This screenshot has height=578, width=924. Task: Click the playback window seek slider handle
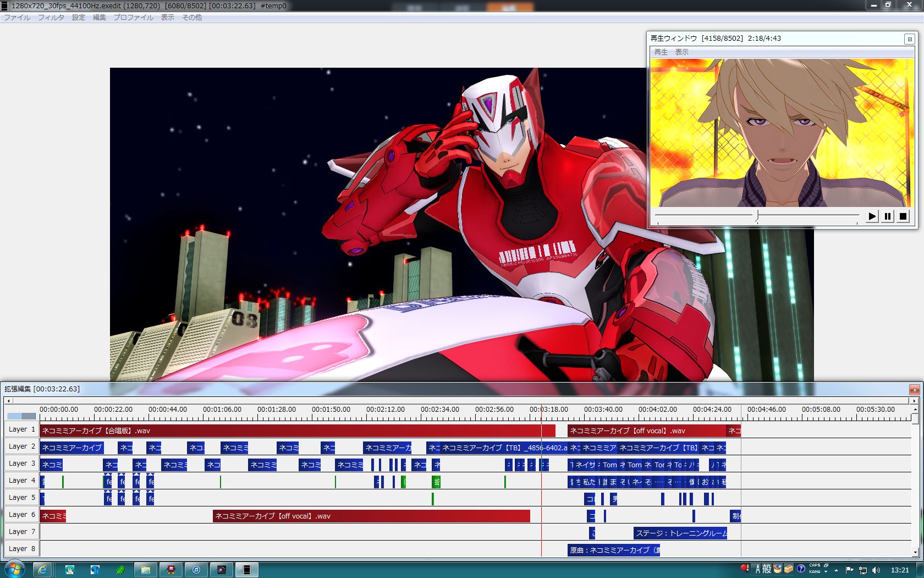757,216
